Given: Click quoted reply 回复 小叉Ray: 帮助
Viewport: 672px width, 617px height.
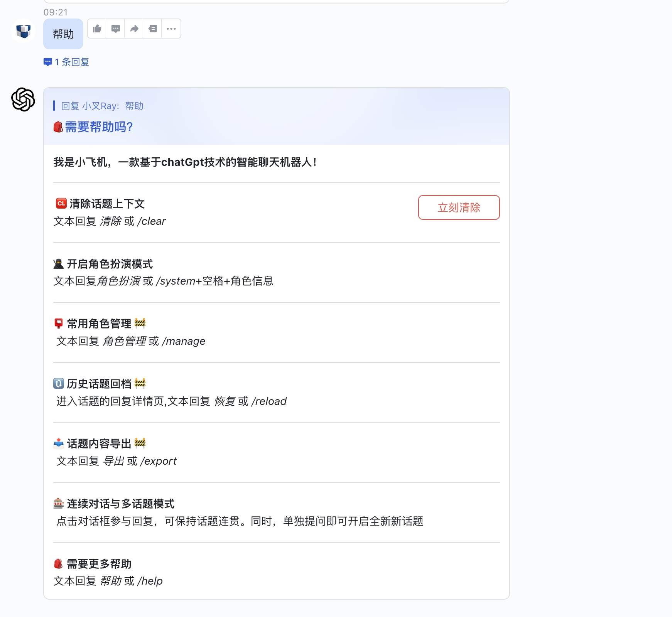Looking at the screenshot, I should (x=102, y=106).
